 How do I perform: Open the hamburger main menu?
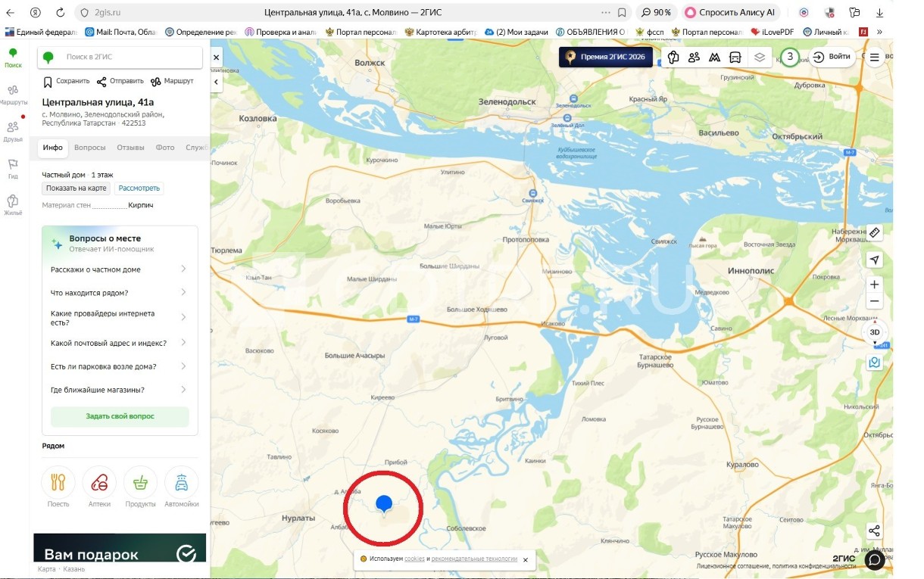(875, 58)
